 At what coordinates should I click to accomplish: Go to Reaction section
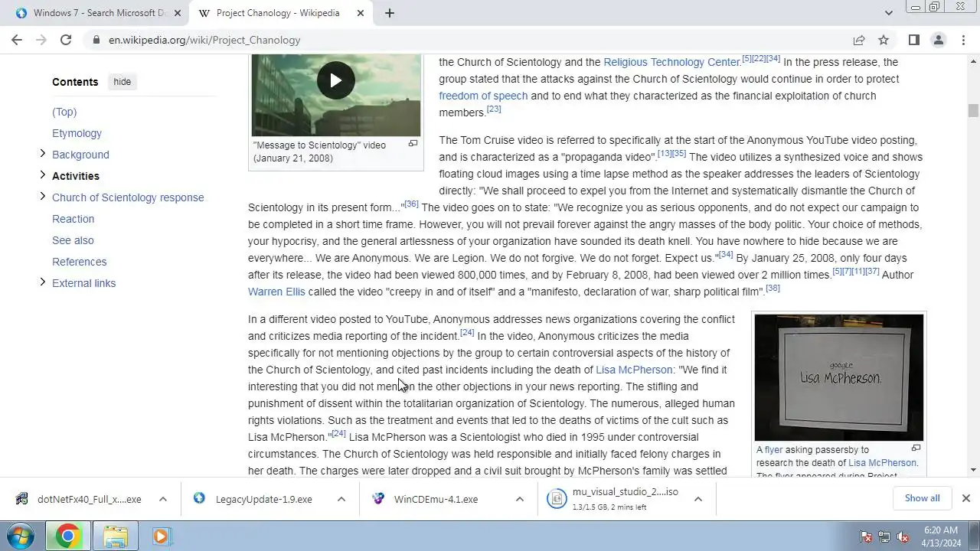tap(73, 219)
